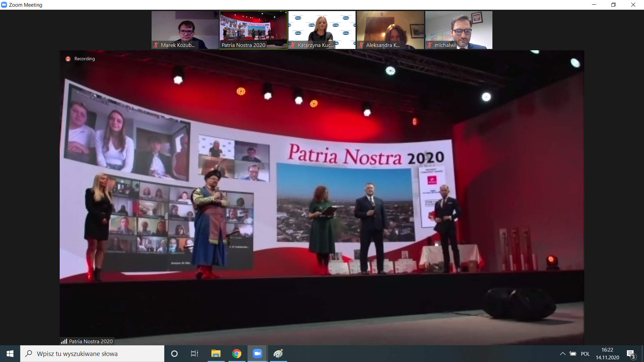Click the red Recording indicator icon
644x362 pixels.
click(68, 59)
